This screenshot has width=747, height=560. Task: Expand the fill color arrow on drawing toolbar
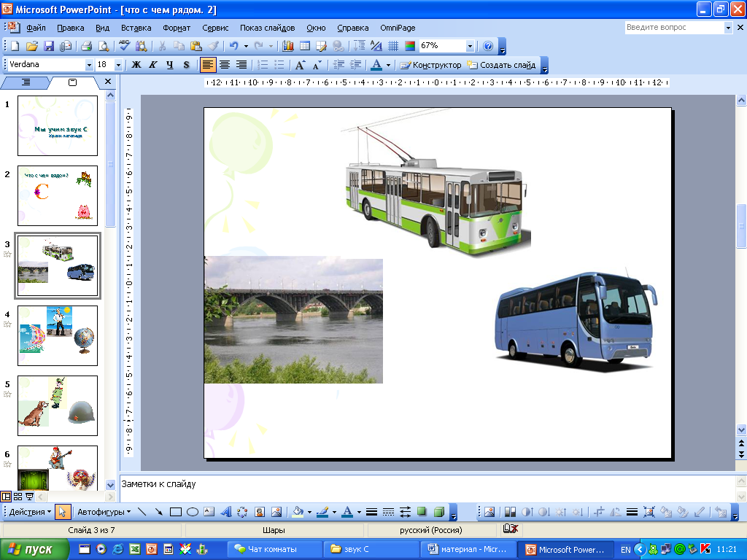tap(309, 512)
